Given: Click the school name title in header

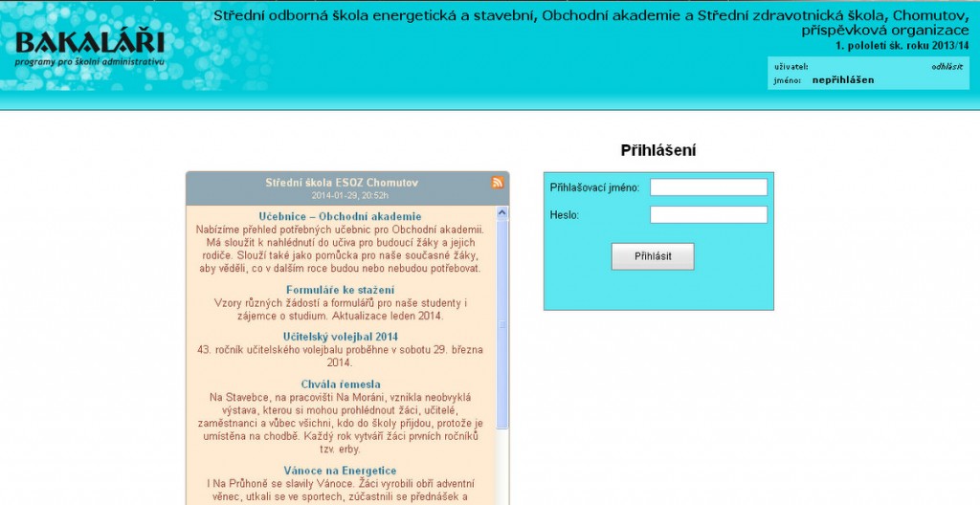Looking at the screenshot, I should click(x=590, y=23).
